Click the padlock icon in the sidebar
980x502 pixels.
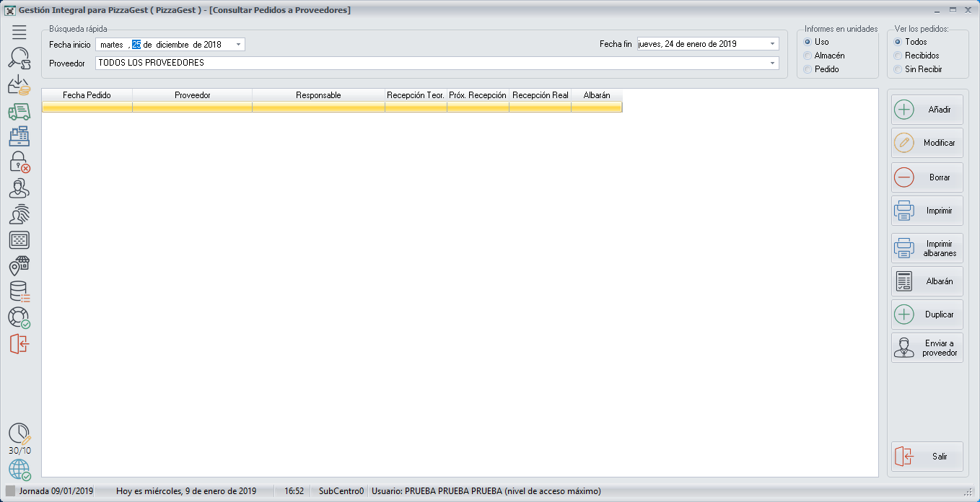(19, 162)
